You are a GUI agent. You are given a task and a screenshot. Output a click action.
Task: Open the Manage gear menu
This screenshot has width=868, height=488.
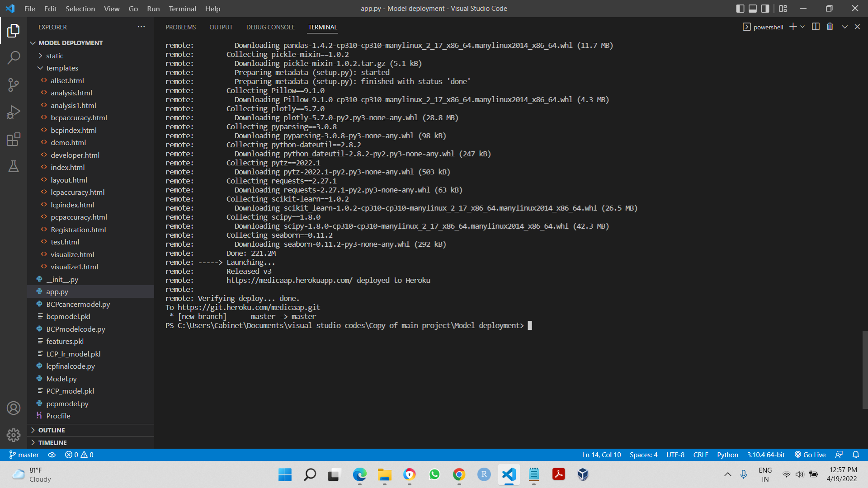[x=14, y=435]
